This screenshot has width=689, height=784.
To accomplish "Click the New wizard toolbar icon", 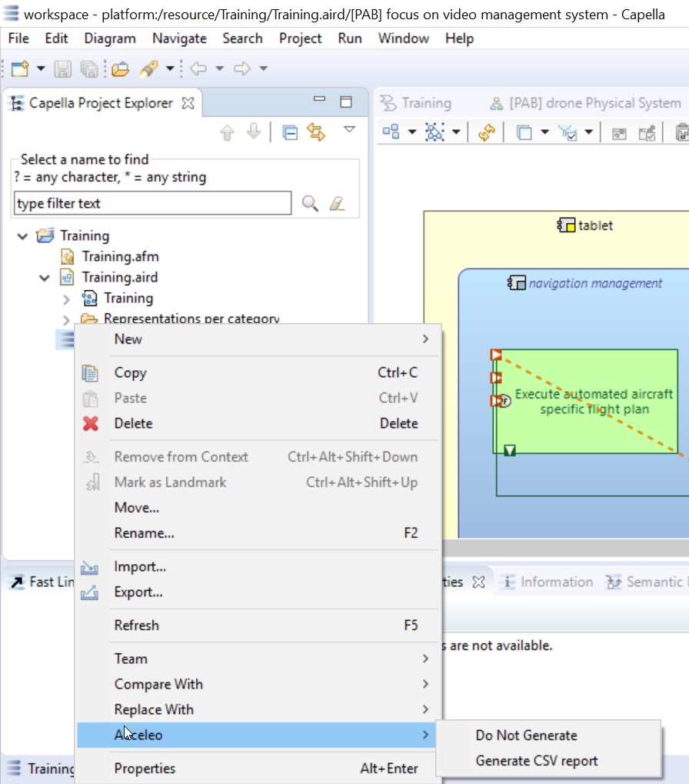I will click(x=20, y=68).
